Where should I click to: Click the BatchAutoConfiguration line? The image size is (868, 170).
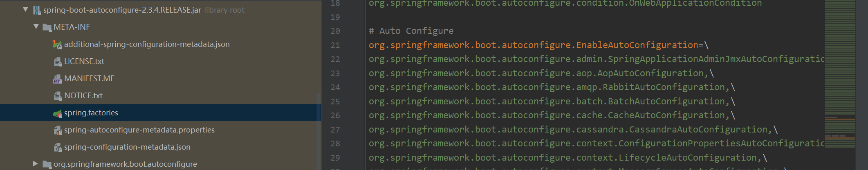click(x=552, y=102)
